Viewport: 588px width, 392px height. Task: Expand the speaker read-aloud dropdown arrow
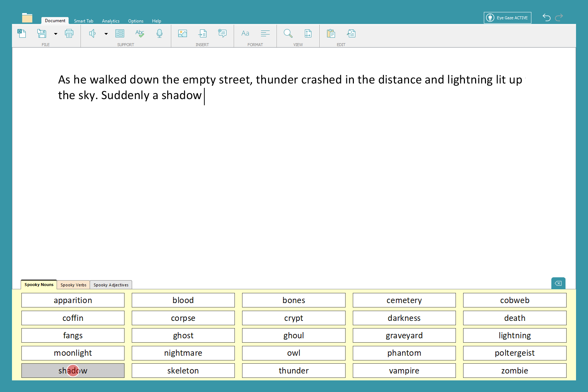(x=106, y=34)
